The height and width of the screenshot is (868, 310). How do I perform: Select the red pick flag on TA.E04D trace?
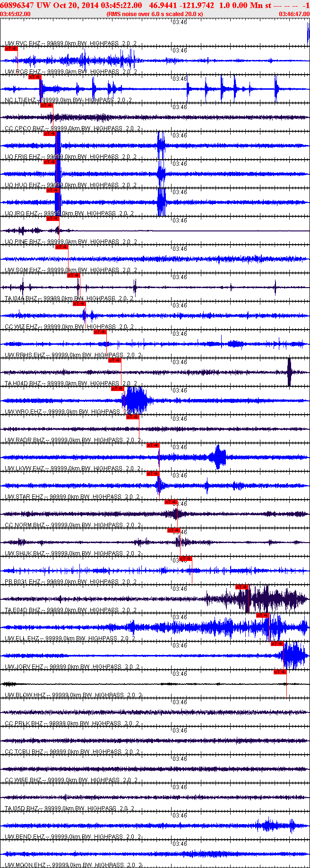pyautogui.click(x=241, y=587)
